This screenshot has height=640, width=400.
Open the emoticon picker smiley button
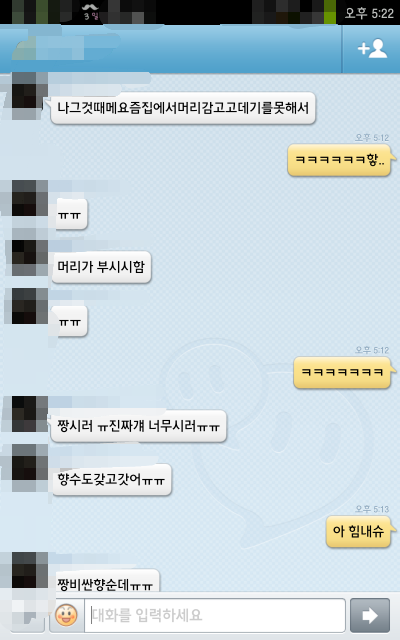(66, 615)
